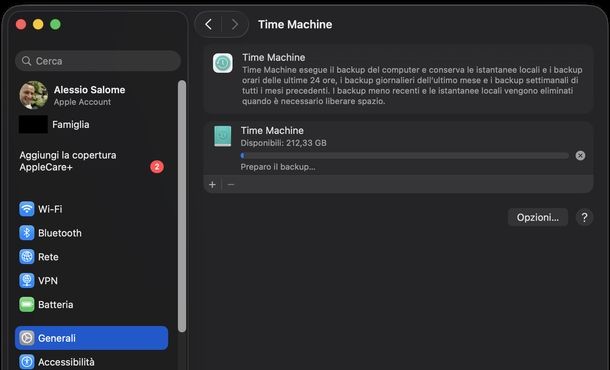Click the Bluetooth sidebar icon
The width and height of the screenshot is (610, 370).
(x=27, y=233)
